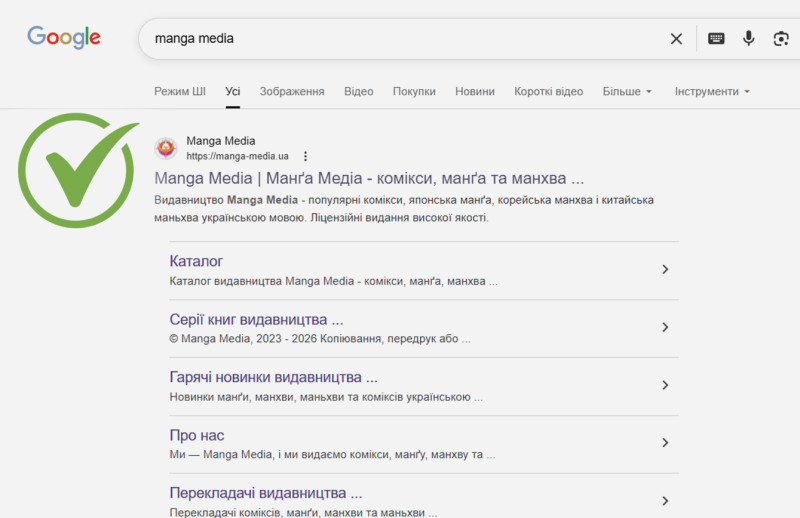Open the main result title Manga Media | Манґа Медіа

(369, 178)
